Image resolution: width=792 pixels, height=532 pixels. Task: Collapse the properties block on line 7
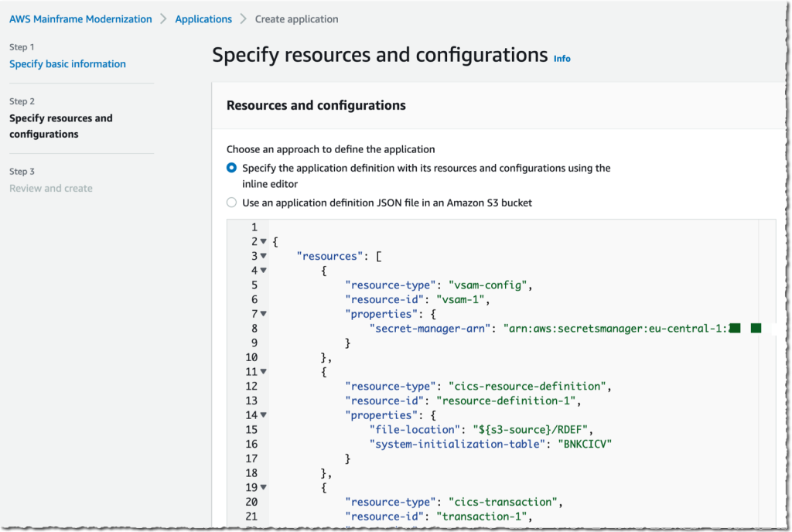[261, 313]
